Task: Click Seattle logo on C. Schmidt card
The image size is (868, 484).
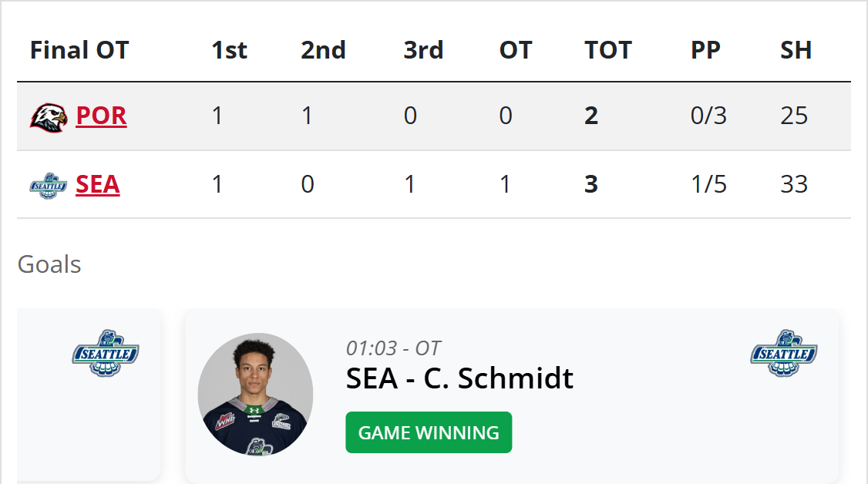Action: tap(783, 353)
